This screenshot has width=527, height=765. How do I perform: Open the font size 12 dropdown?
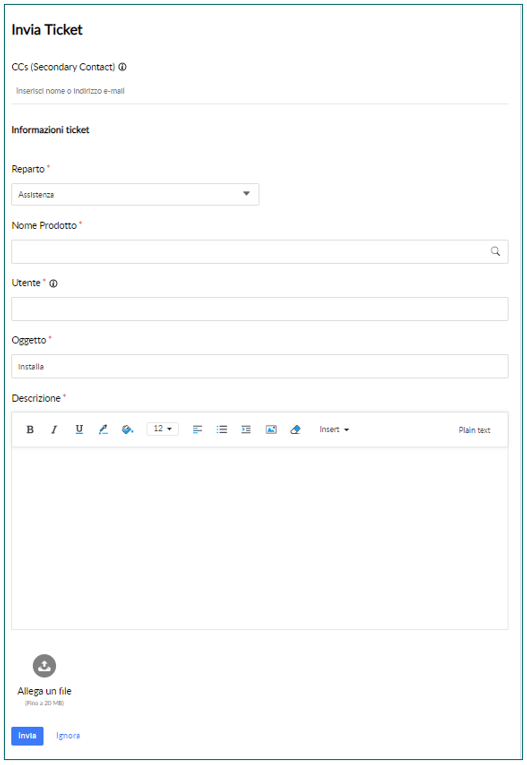[x=162, y=429]
